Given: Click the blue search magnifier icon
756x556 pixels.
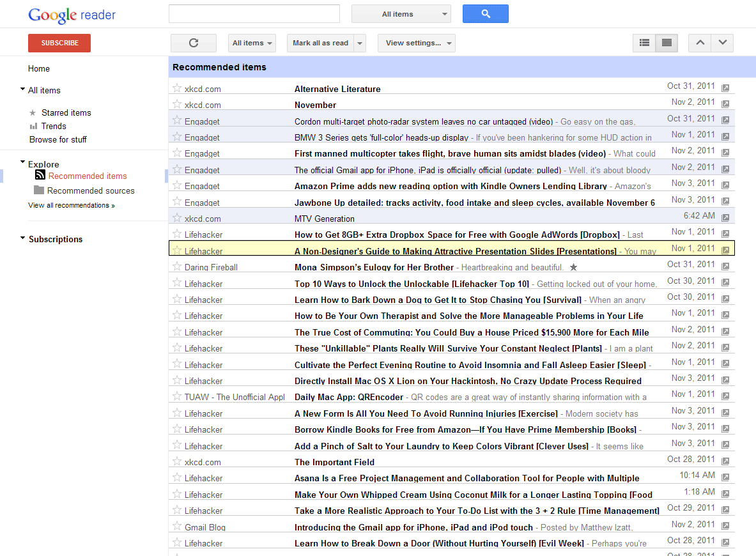Looking at the screenshot, I should [485, 13].
